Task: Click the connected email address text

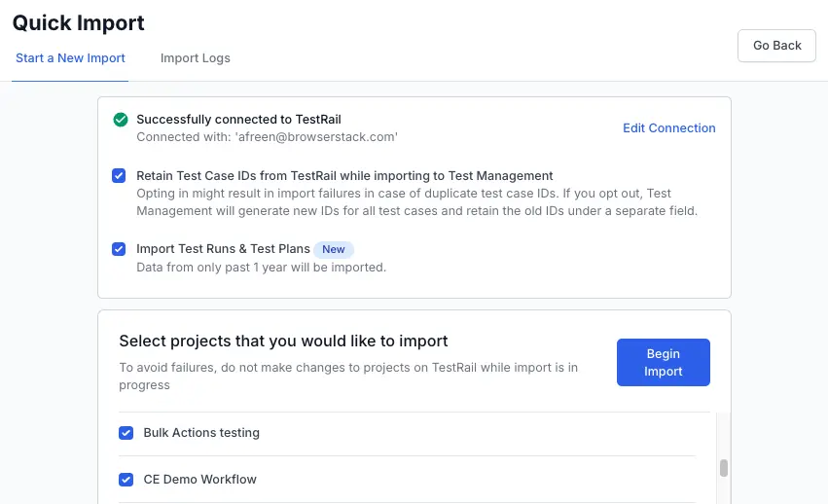Action: tap(267, 137)
